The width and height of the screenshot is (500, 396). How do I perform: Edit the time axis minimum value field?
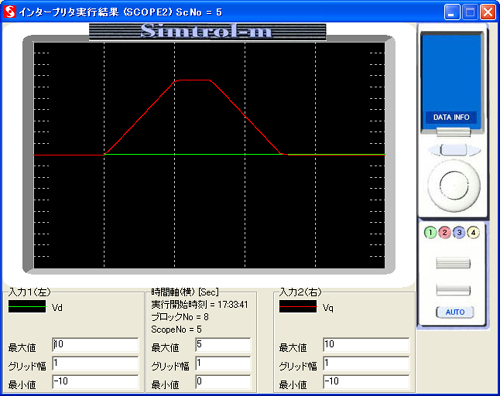[223, 382]
